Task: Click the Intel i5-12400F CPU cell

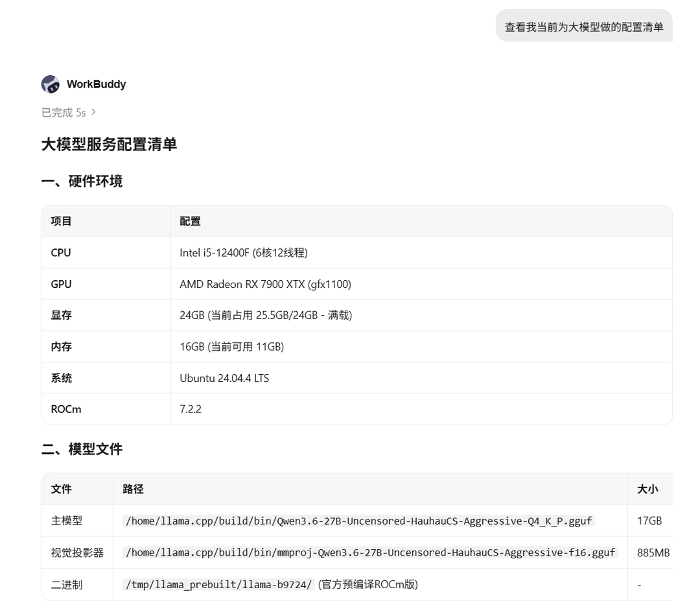Action: tap(244, 253)
